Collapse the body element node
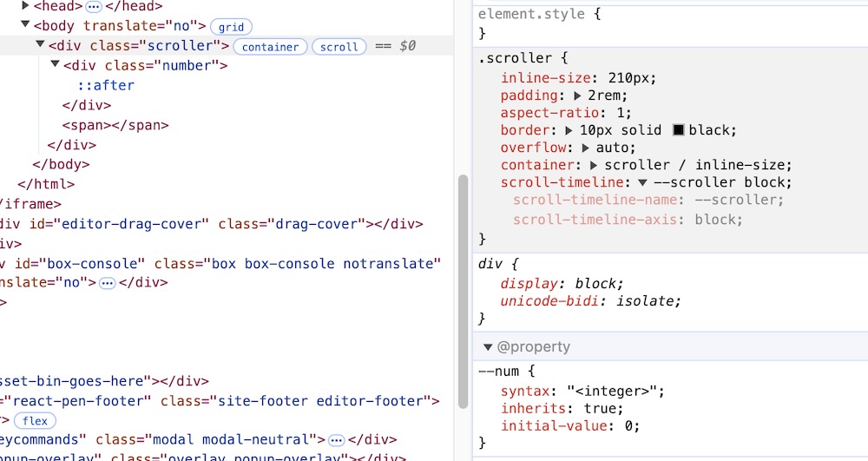Screen dimensions: 868x461 (25, 26)
